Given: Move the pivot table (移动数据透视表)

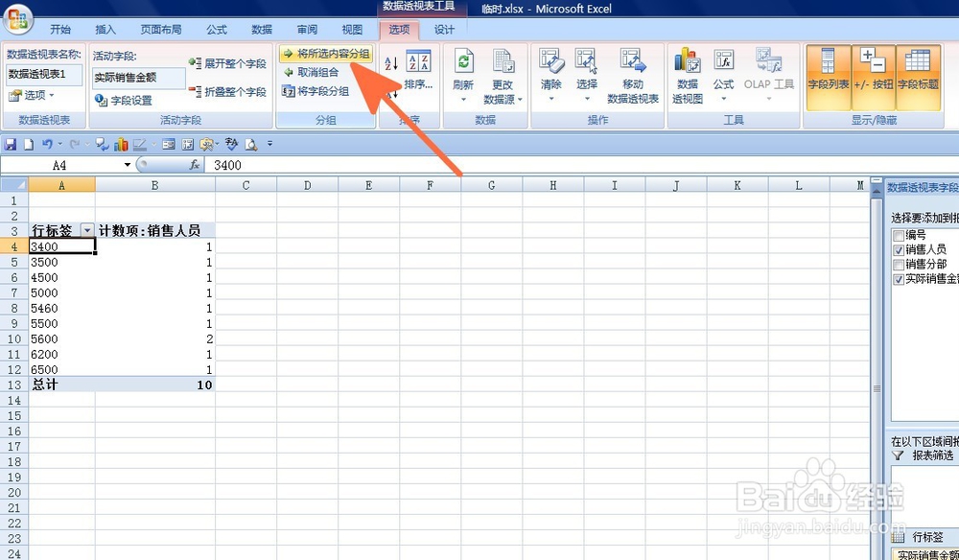Looking at the screenshot, I should 633,76.
